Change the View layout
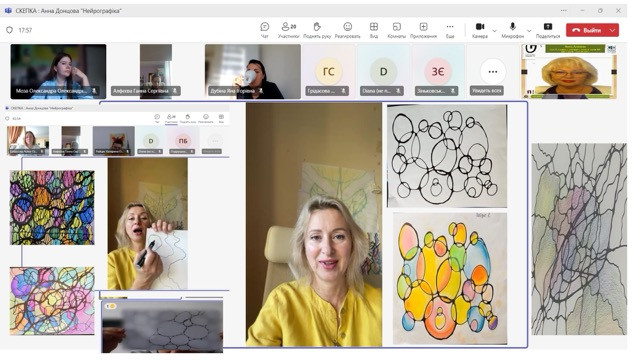640x360 pixels. coord(373,30)
